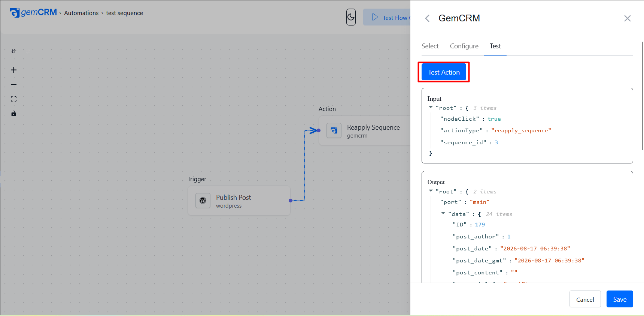Toggle dark mode moon icon
The height and width of the screenshot is (316, 644).
click(351, 17)
